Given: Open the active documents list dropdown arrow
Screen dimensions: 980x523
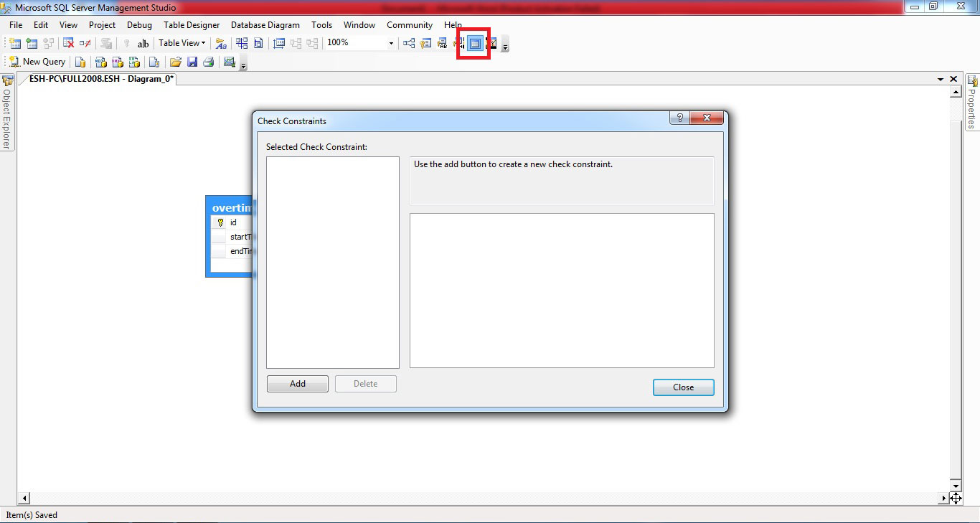Looking at the screenshot, I should pyautogui.click(x=941, y=79).
